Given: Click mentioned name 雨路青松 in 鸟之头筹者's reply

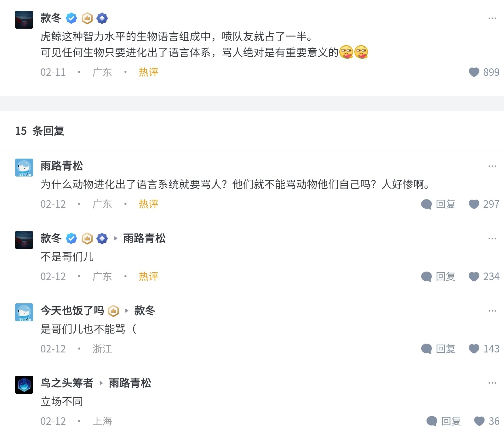Looking at the screenshot, I should pyautogui.click(x=130, y=383).
